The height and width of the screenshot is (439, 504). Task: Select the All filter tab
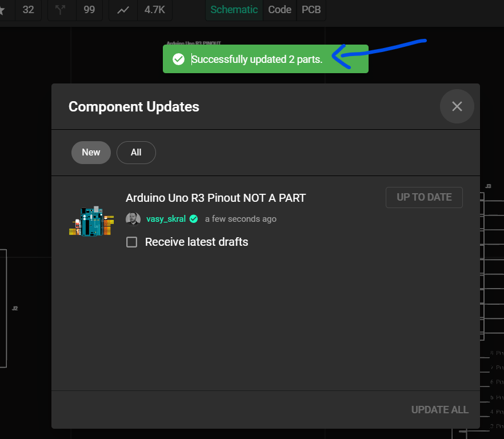tap(136, 153)
